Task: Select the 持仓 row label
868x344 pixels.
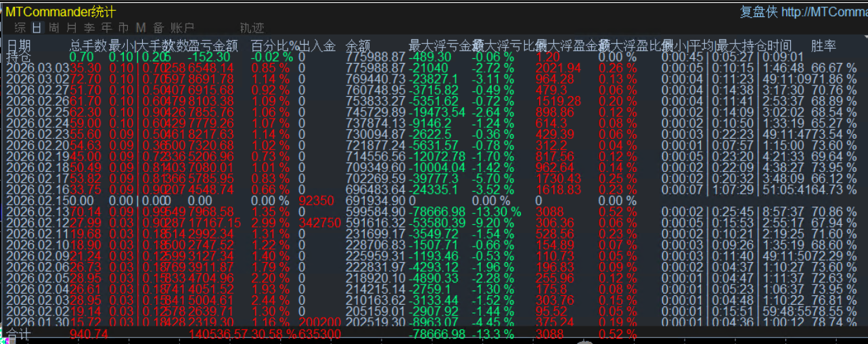Action: (18, 57)
